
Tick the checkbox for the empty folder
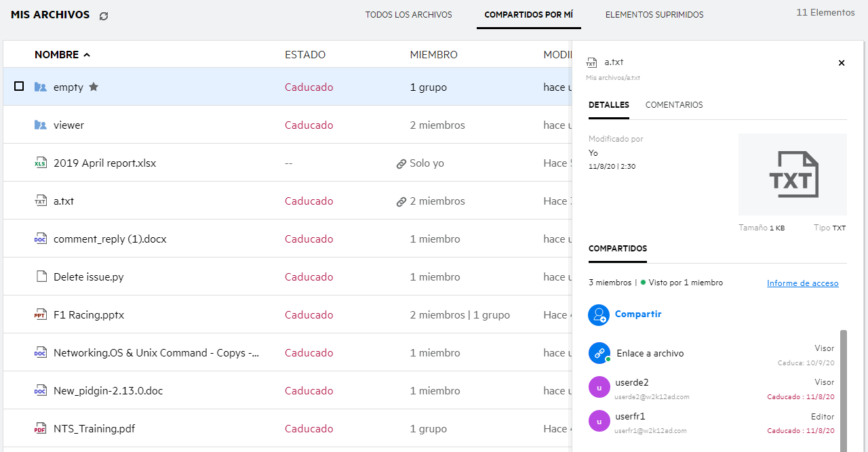tap(19, 86)
